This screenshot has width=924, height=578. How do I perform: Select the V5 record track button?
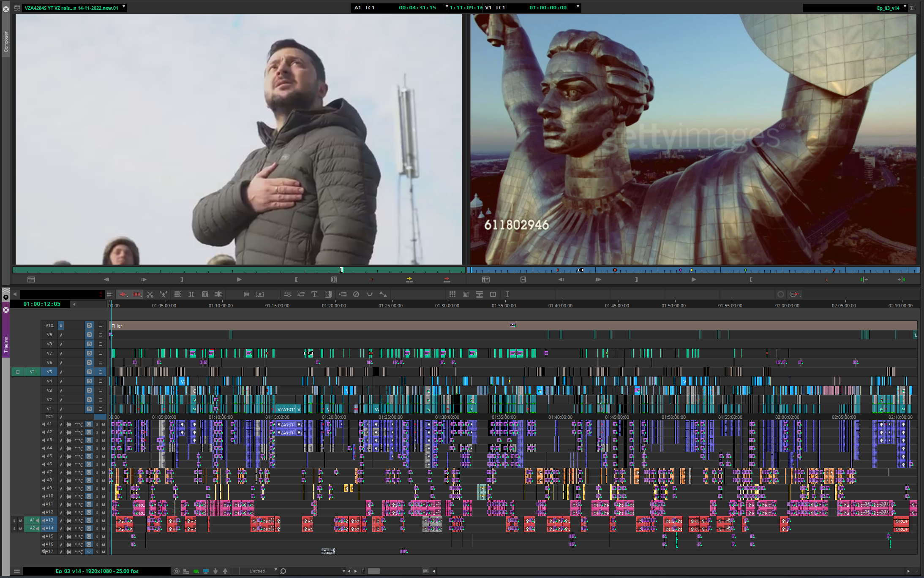click(49, 372)
